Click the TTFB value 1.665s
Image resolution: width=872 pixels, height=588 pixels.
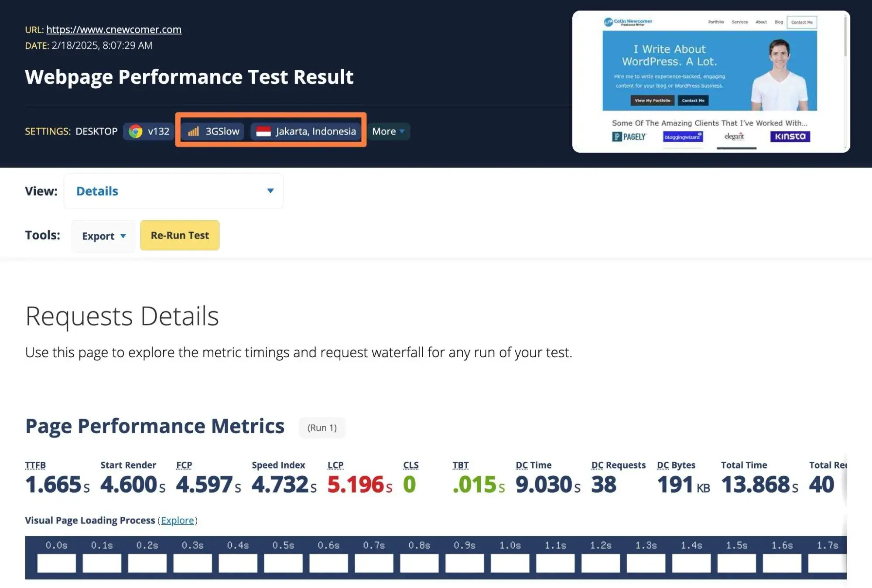(58, 485)
